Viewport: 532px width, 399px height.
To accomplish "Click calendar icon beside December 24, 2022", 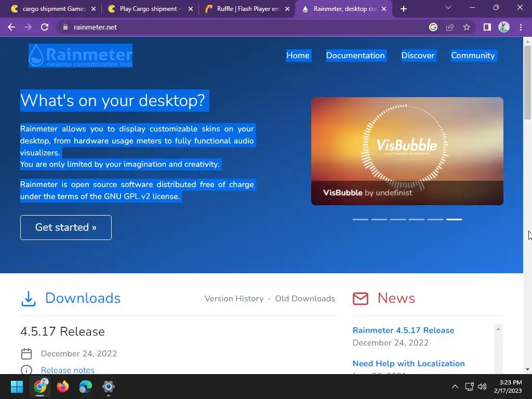I will [x=26, y=354].
